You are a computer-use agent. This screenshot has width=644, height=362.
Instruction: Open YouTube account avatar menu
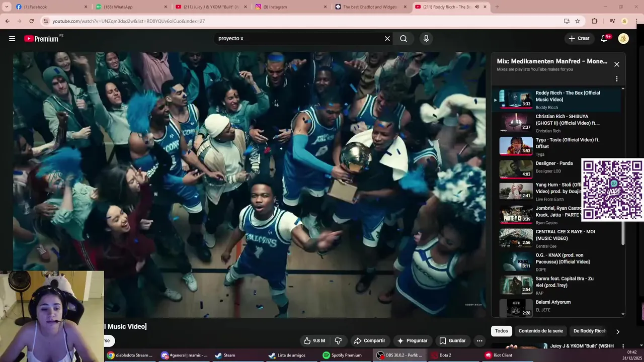[x=623, y=39]
